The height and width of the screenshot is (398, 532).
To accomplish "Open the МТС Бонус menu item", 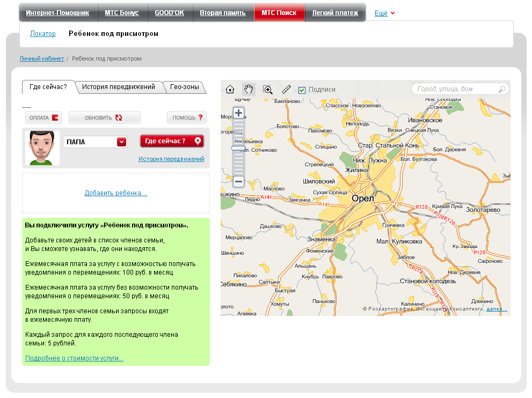I will coord(122,13).
